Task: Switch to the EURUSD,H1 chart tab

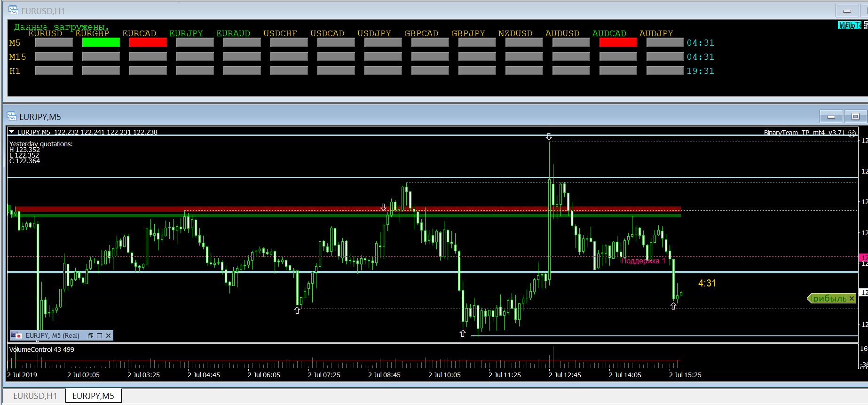Action: [x=35, y=396]
